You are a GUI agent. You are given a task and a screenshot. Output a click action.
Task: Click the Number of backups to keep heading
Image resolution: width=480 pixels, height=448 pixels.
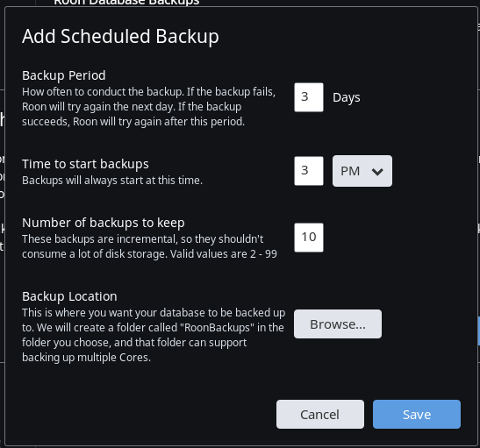(104, 223)
